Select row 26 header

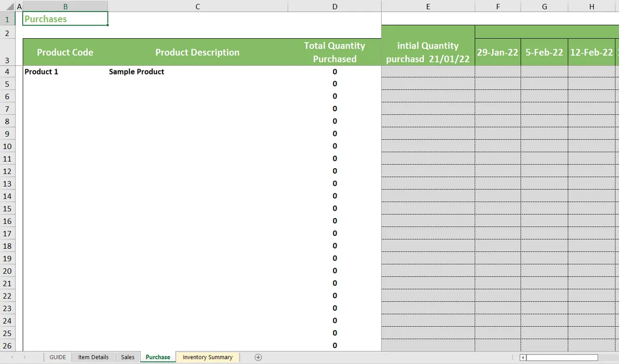7,346
